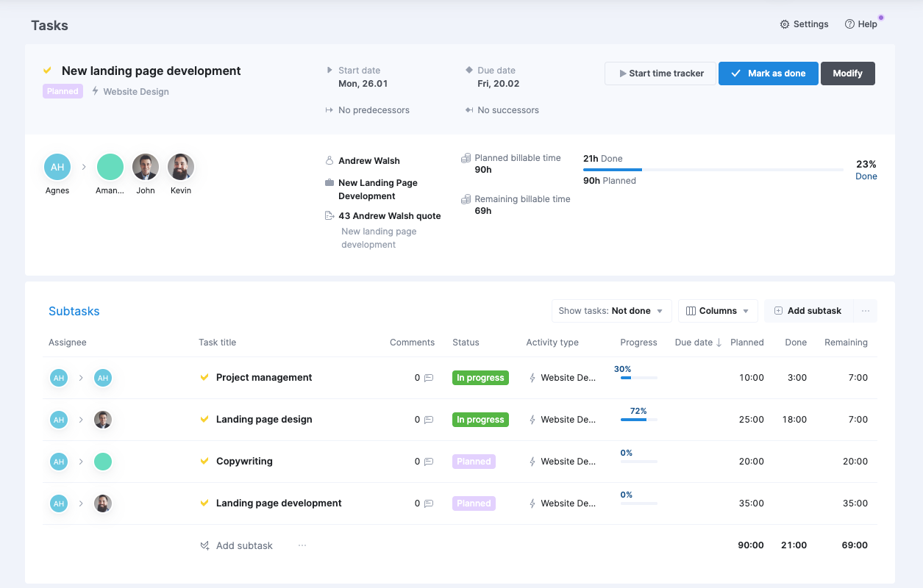Image resolution: width=923 pixels, height=588 pixels.
Task: Click Kevin's avatar in assignee list
Action: pos(181,167)
